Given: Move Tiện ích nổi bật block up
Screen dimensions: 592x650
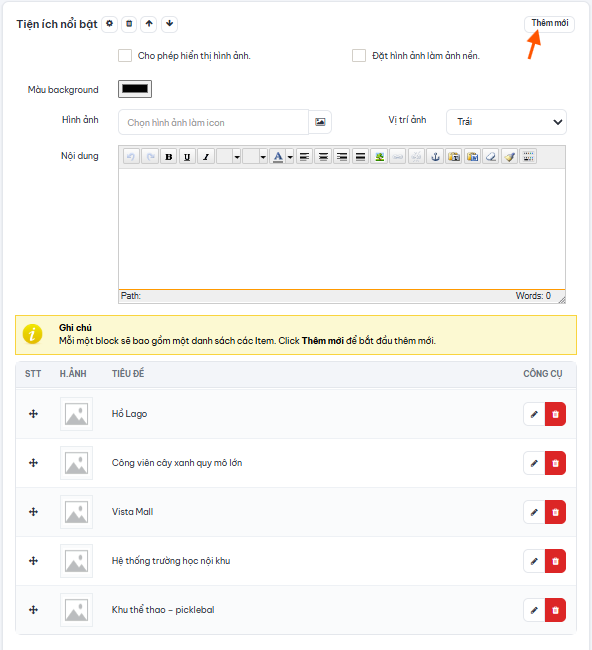Looking at the screenshot, I should [149, 24].
